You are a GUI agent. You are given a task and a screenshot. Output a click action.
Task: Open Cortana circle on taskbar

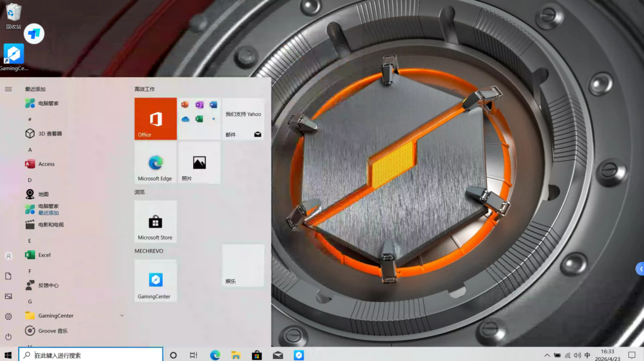[174, 355]
